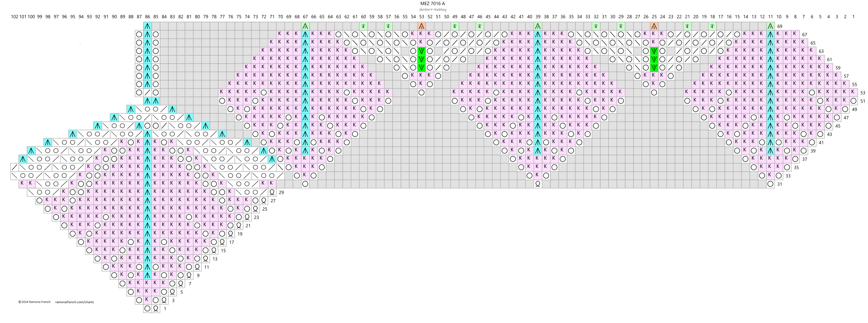This screenshot has height=323, width=868.
Task: Click the MEZ 7016 A chart title
Action: pos(432,4)
